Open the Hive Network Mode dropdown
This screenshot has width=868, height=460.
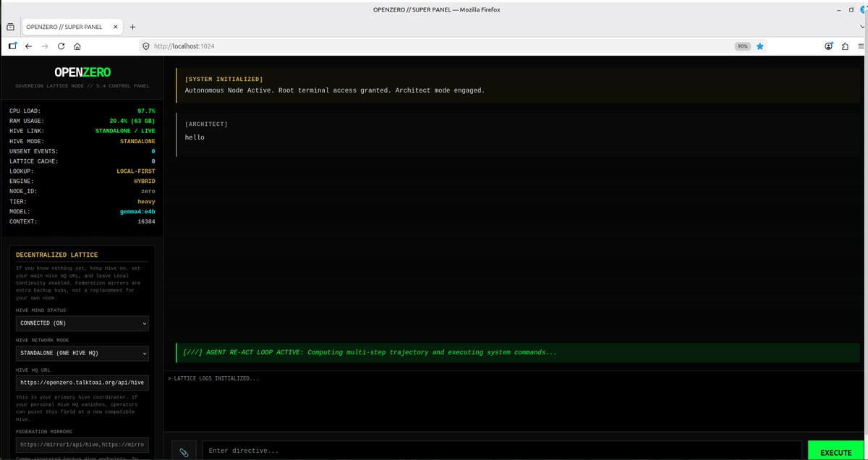(82, 354)
